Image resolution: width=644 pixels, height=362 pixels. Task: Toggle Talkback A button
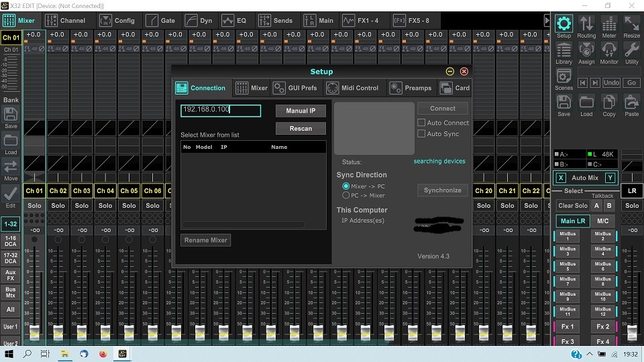[597, 206]
